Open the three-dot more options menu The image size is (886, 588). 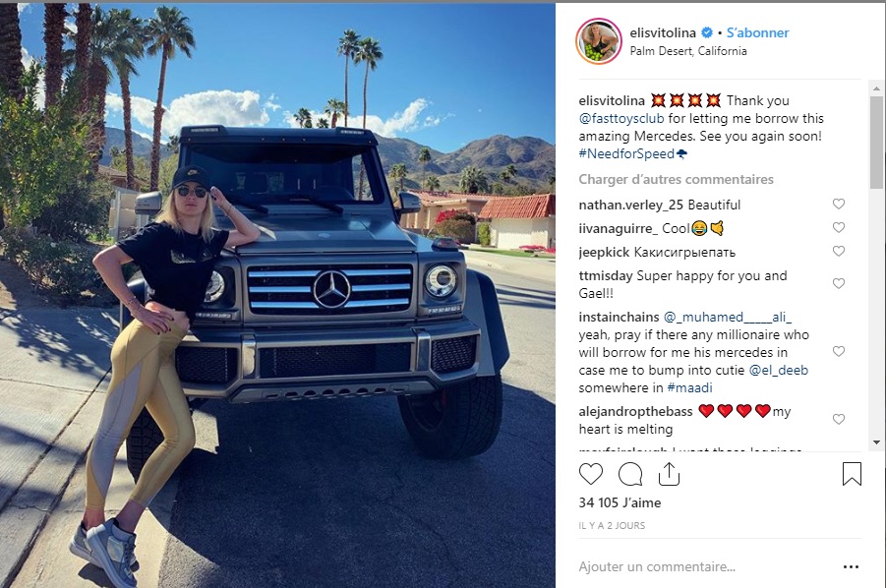coord(851,566)
